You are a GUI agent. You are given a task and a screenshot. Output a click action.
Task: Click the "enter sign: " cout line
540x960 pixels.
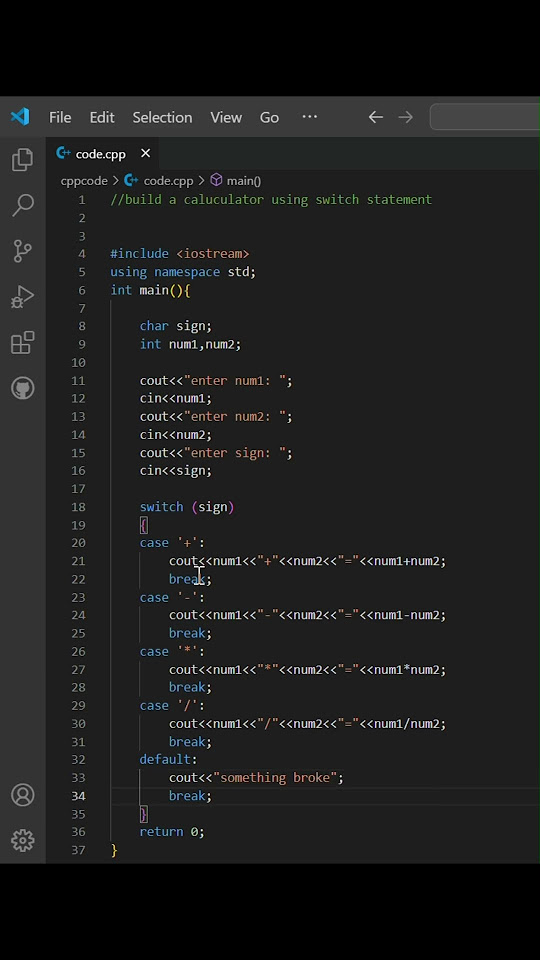[216, 453]
